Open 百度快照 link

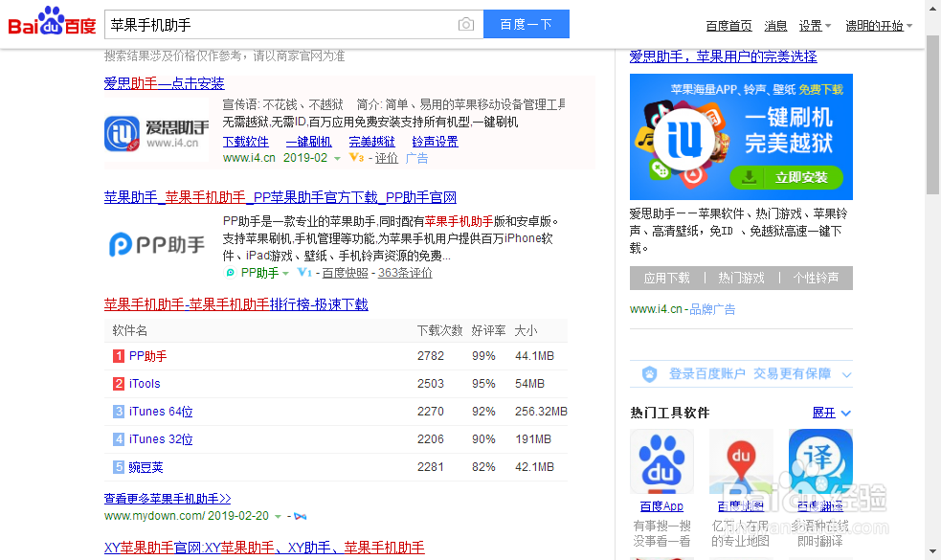(x=345, y=273)
